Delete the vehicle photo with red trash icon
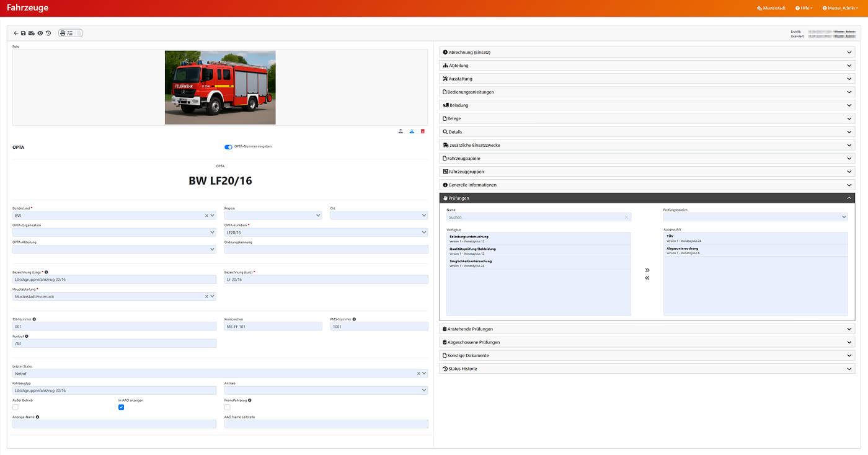The height and width of the screenshot is (455, 868). click(423, 131)
